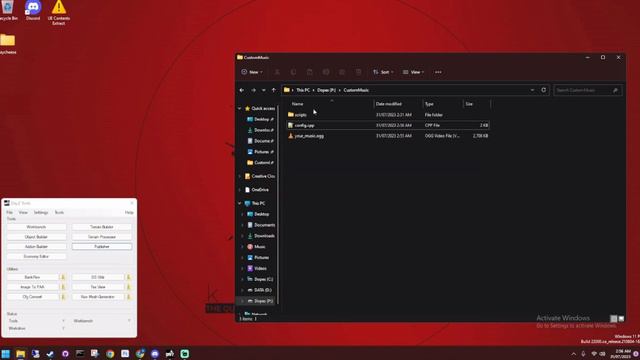Expand the OneDrive tree node
The height and width of the screenshot is (360, 640).
pos(240,190)
